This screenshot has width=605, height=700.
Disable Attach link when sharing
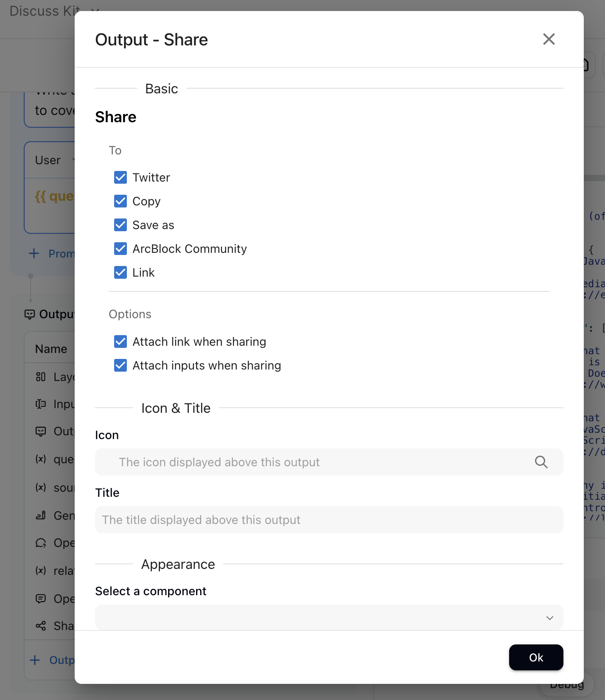click(x=120, y=342)
